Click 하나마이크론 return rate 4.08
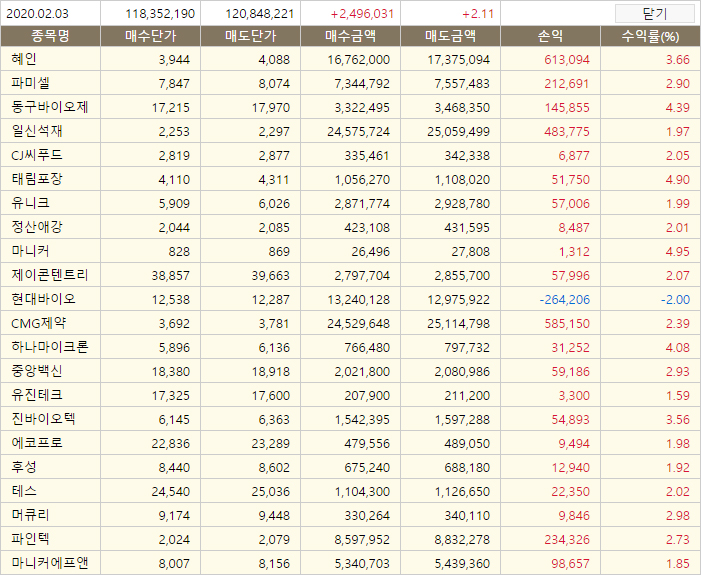Screen dimensions: 701x575 coord(678,348)
